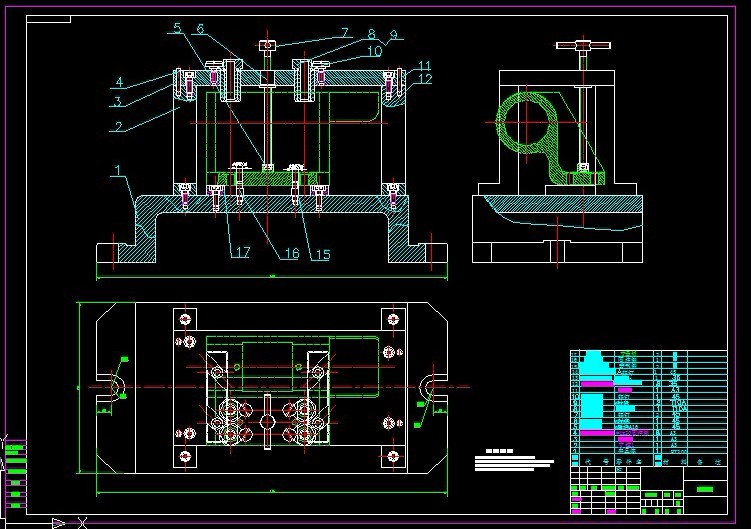The image size is (751, 529).
Task: Select part callout number 11
Action: point(424,66)
